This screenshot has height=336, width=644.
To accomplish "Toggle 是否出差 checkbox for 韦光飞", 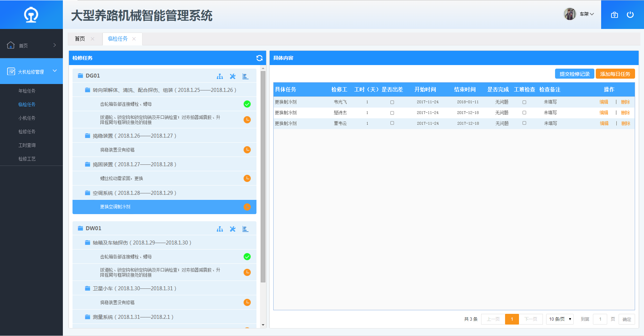I will click(x=392, y=102).
